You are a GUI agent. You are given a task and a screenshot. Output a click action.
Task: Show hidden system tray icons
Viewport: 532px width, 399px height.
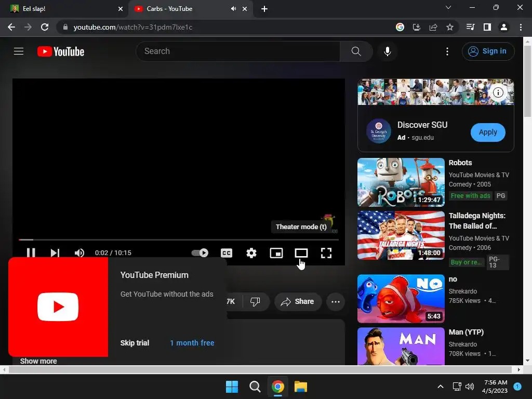click(x=441, y=387)
